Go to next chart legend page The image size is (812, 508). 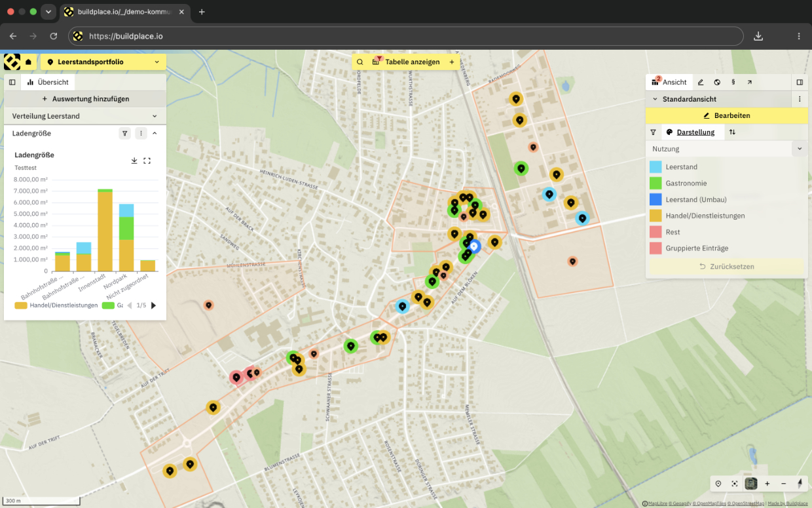click(x=154, y=305)
